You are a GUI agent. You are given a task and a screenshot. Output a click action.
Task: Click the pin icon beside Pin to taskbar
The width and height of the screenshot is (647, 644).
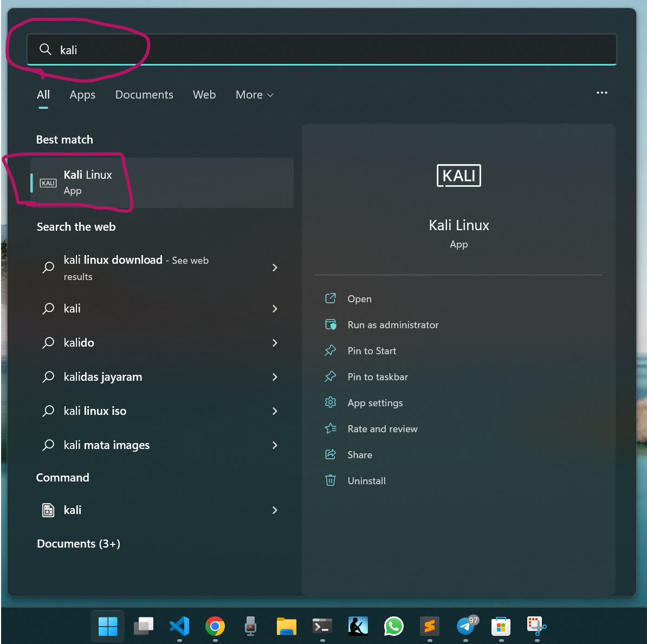(x=331, y=376)
